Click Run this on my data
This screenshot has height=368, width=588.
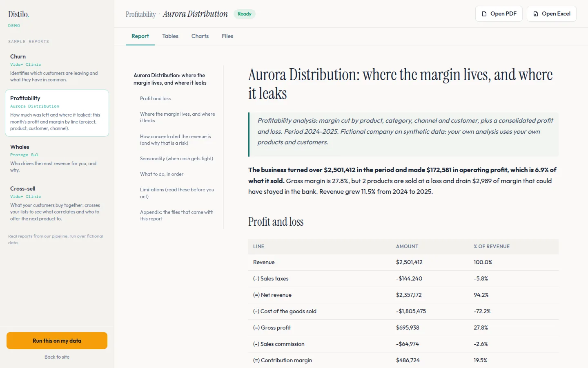click(x=57, y=341)
